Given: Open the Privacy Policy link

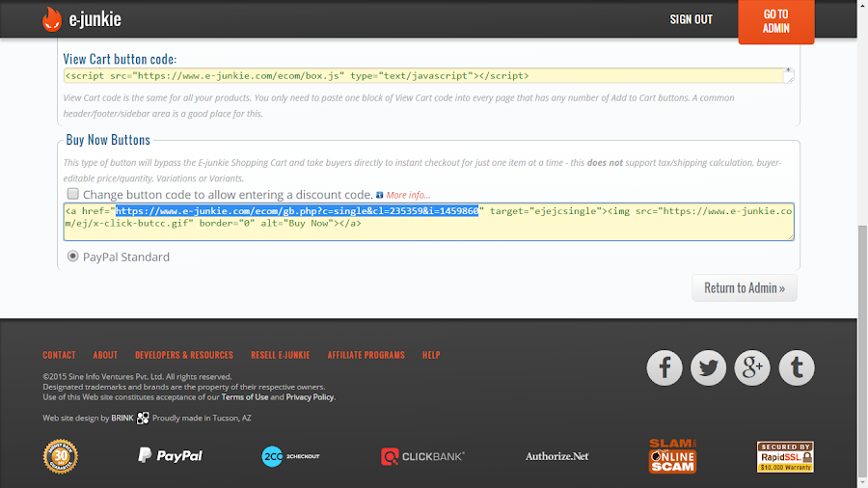Looking at the screenshot, I should coord(310,396).
